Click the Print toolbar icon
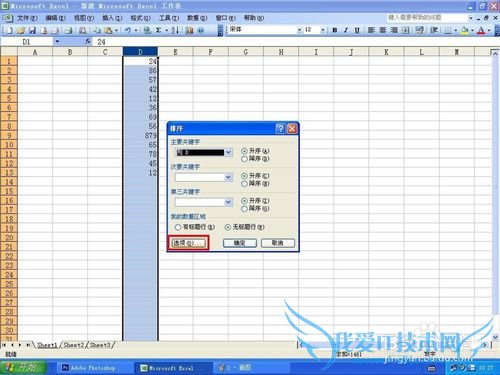 coord(69,30)
